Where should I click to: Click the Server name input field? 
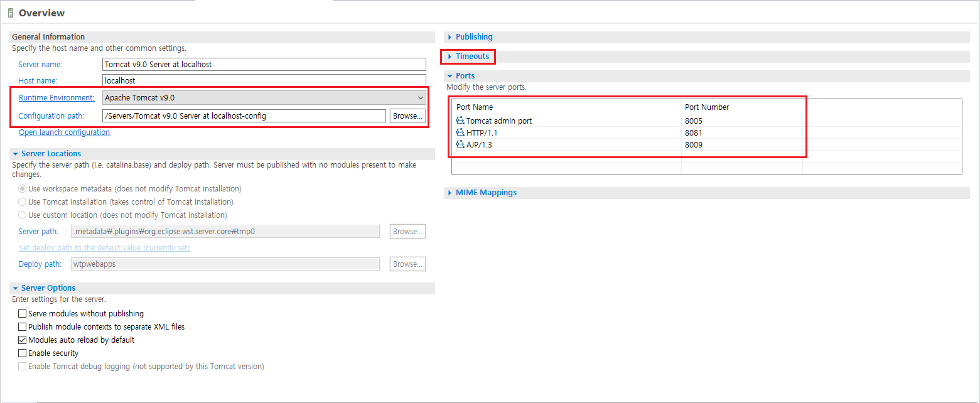(264, 64)
